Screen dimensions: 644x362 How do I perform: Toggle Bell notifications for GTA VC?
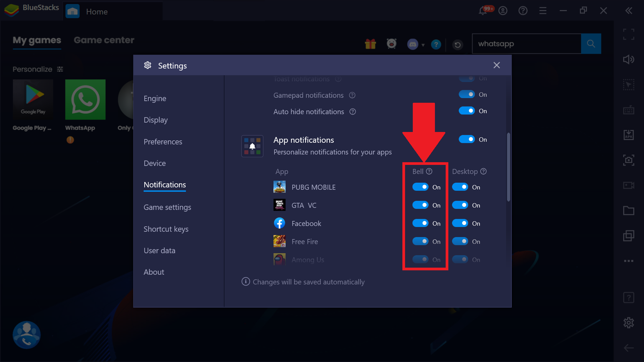420,205
